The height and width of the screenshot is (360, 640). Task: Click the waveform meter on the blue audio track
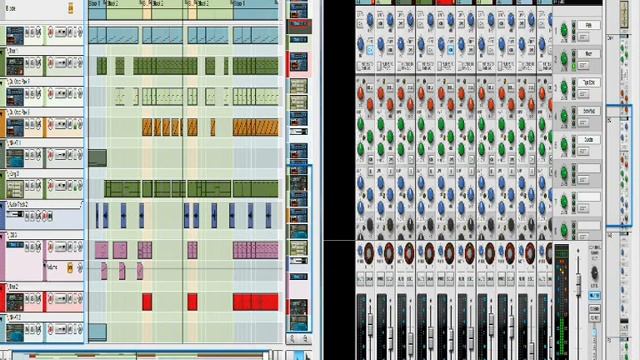pyautogui.click(x=15, y=214)
